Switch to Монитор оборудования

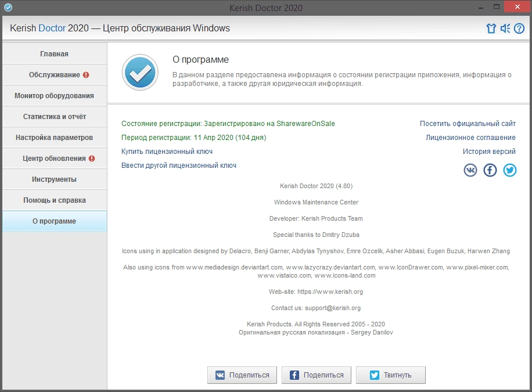tap(55, 96)
